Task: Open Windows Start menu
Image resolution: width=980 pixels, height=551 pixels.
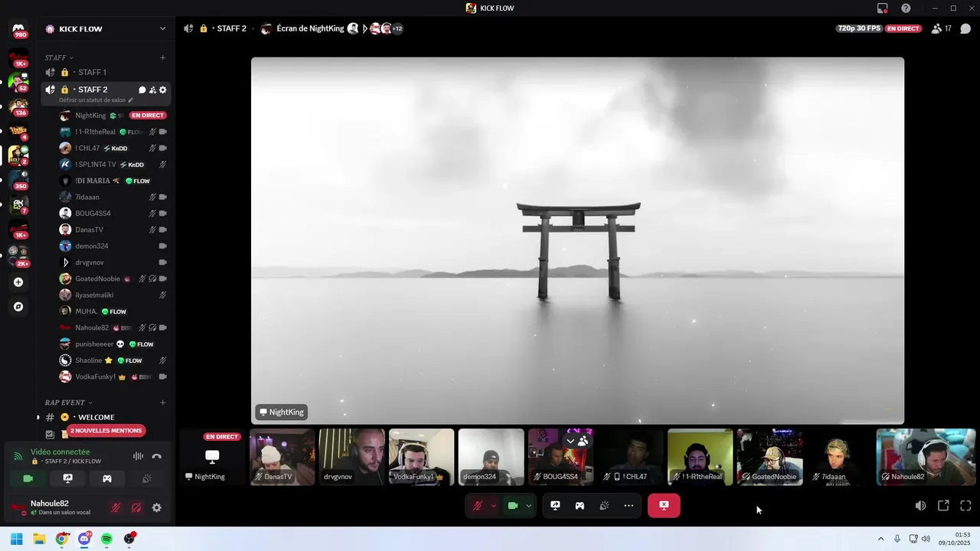Action: click(x=16, y=539)
